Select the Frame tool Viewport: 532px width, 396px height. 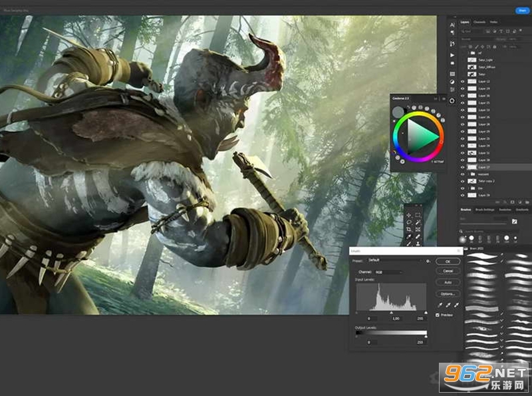418,230
